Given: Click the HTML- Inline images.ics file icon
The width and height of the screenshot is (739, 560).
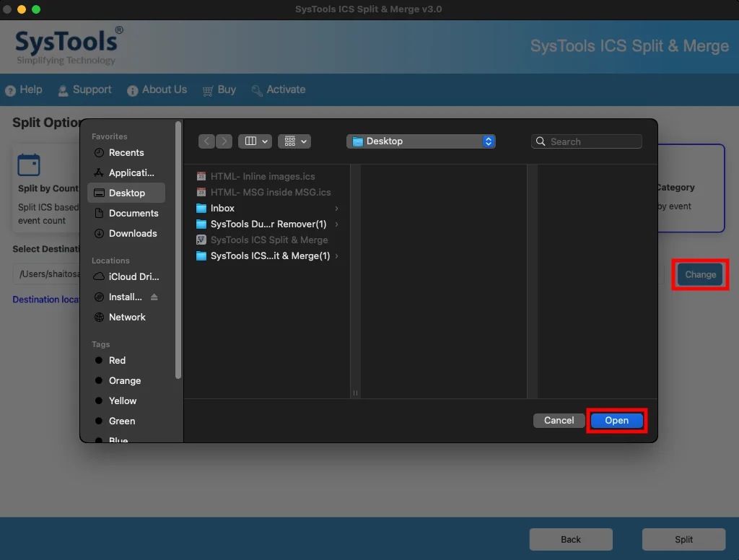Looking at the screenshot, I should click(201, 176).
